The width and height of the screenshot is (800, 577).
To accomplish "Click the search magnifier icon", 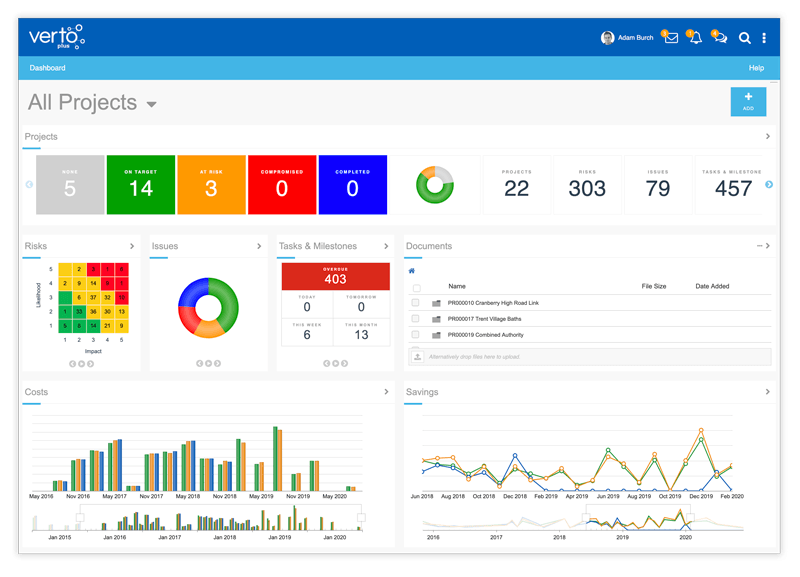I will coord(744,38).
